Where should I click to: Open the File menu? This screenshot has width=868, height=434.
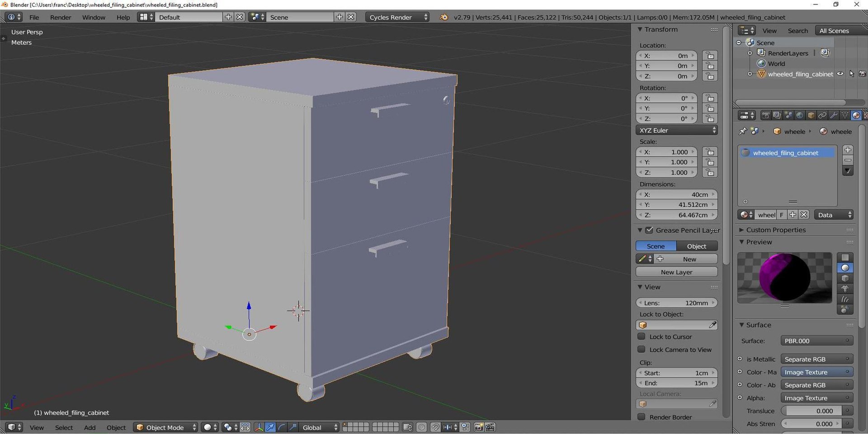(x=34, y=17)
